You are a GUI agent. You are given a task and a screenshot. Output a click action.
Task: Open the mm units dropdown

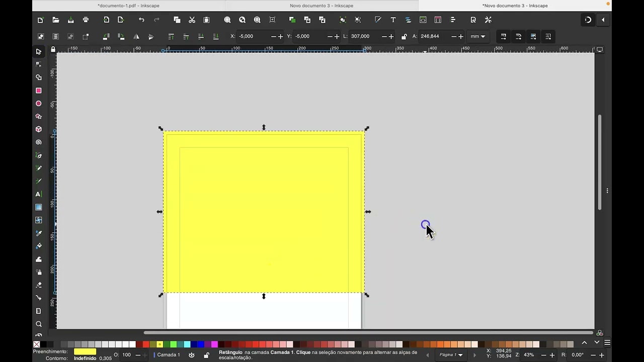[477, 37]
